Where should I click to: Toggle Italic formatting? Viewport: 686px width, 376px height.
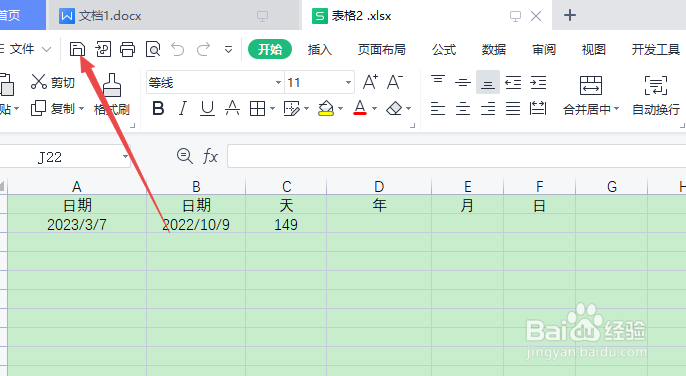[183, 108]
